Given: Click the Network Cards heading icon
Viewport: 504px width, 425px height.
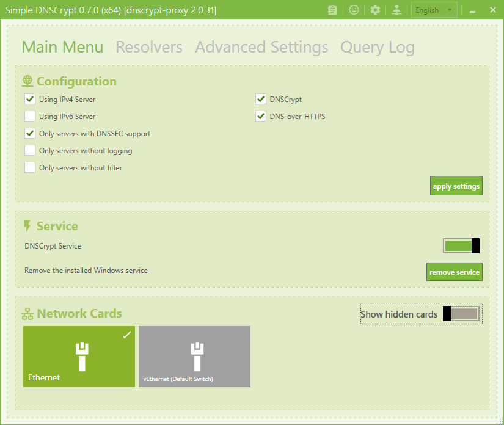Looking at the screenshot, I should click(x=27, y=314).
